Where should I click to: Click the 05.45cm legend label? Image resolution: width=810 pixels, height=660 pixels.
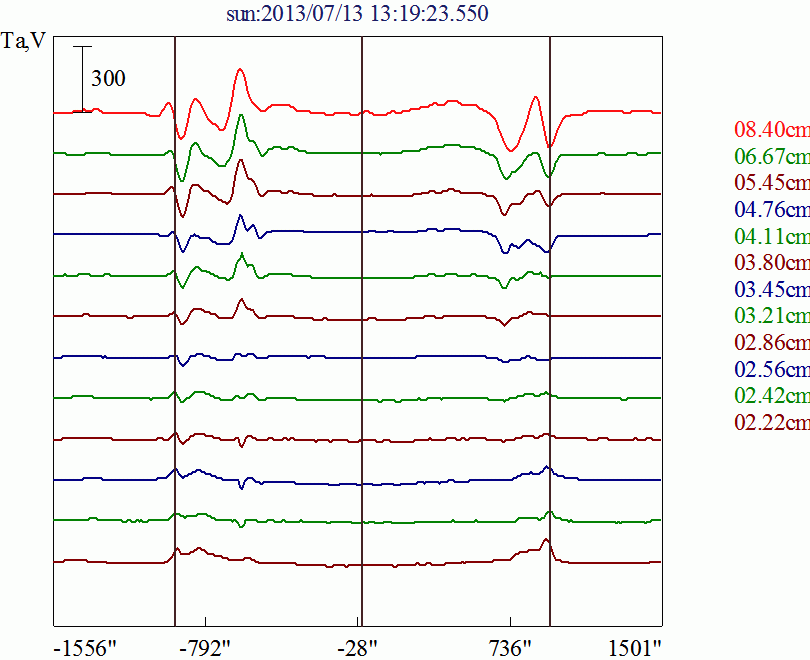772,182
